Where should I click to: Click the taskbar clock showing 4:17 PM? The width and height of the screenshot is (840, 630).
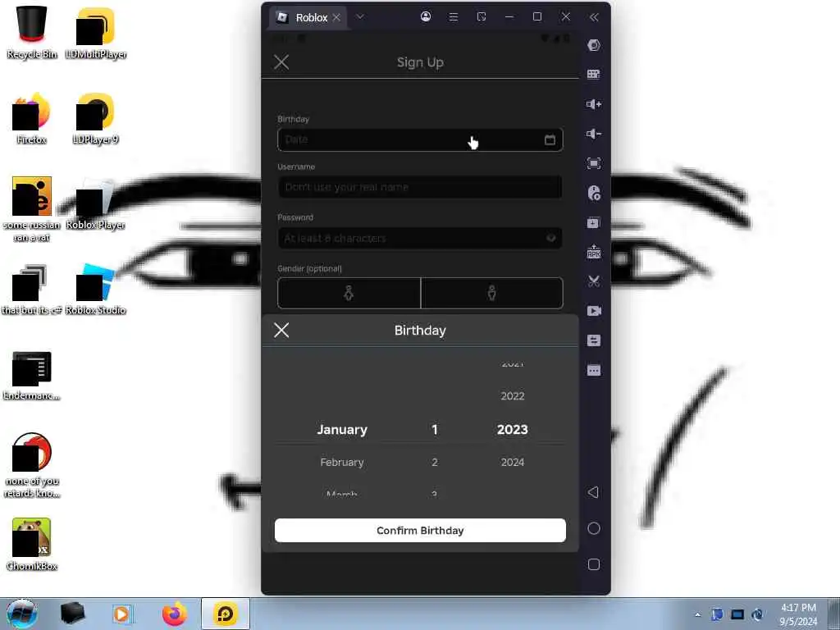pos(798,614)
